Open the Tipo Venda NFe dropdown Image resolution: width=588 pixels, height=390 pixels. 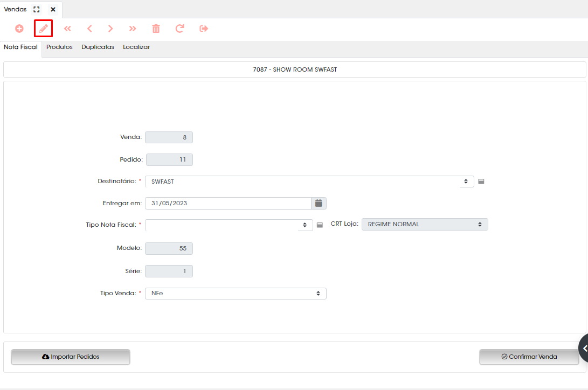tap(236, 294)
